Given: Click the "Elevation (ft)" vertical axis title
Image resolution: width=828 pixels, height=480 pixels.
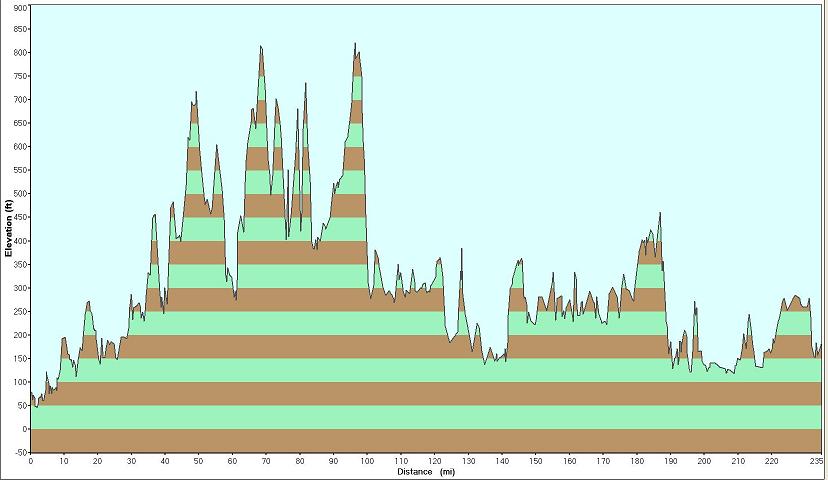Looking at the screenshot, I should click(8, 229).
